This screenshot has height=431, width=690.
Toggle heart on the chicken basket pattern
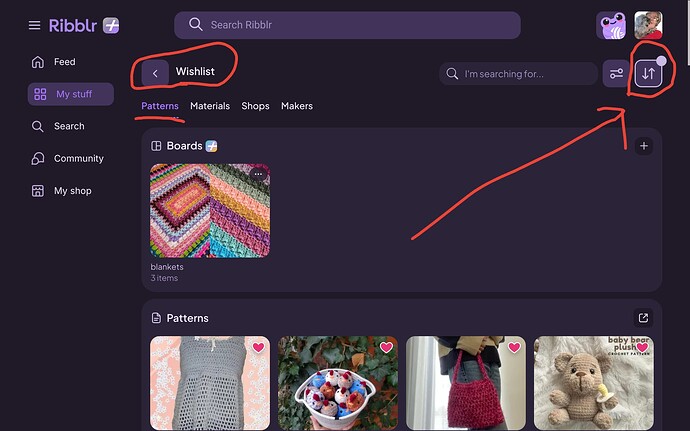coord(386,347)
